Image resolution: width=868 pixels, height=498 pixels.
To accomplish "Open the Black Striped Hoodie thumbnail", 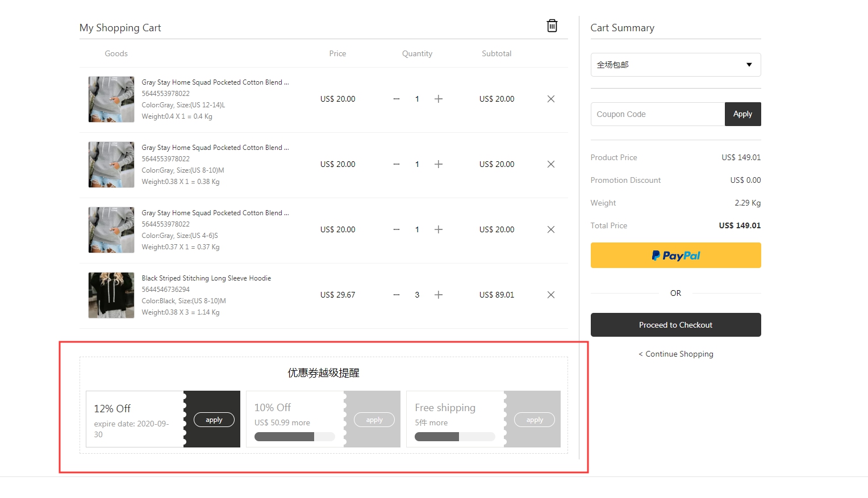I will click(x=111, y=295).
